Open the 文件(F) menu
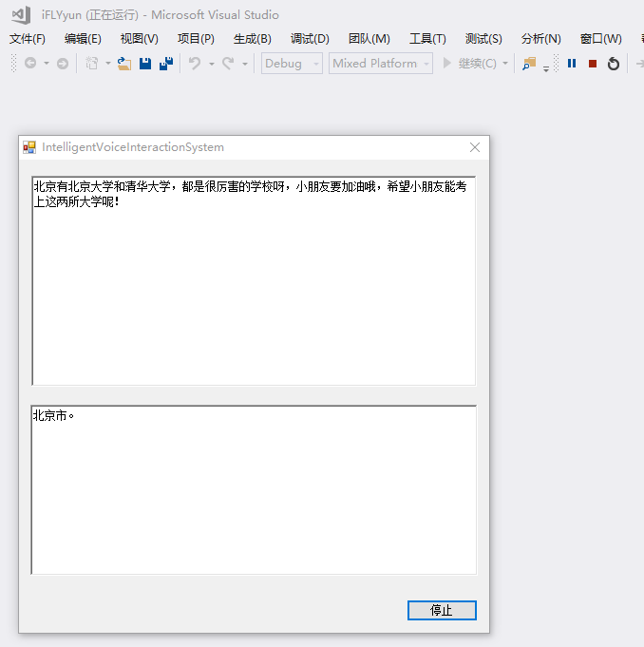 tap(28, 39)
